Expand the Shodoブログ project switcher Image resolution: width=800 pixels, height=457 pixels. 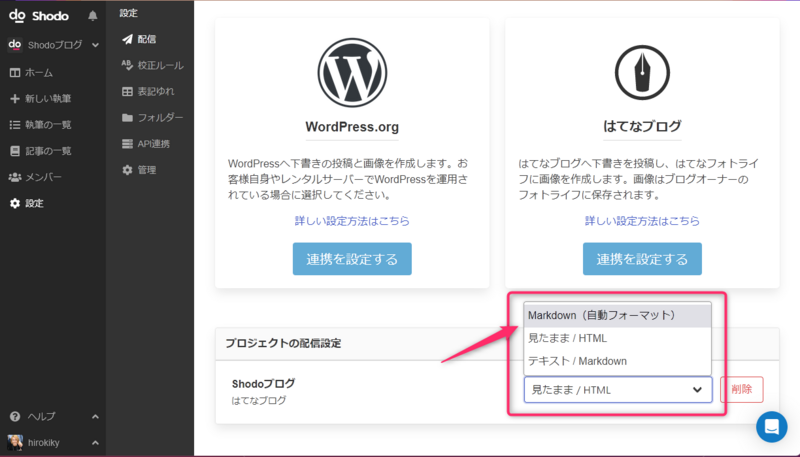95,45
